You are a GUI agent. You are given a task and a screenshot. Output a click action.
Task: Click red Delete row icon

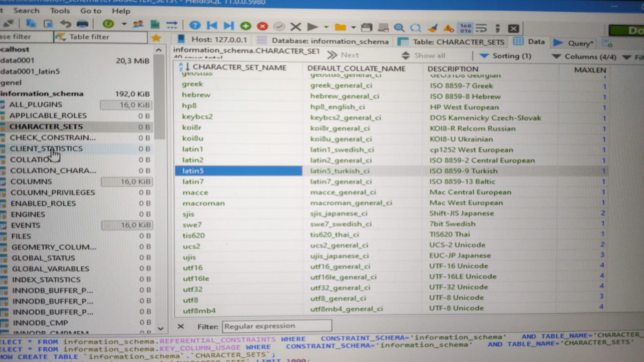[262, 26]
